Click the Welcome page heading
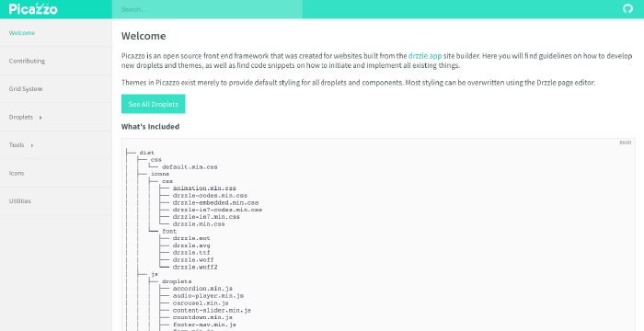Screen dimensions: 644x331 pos(144,36)
